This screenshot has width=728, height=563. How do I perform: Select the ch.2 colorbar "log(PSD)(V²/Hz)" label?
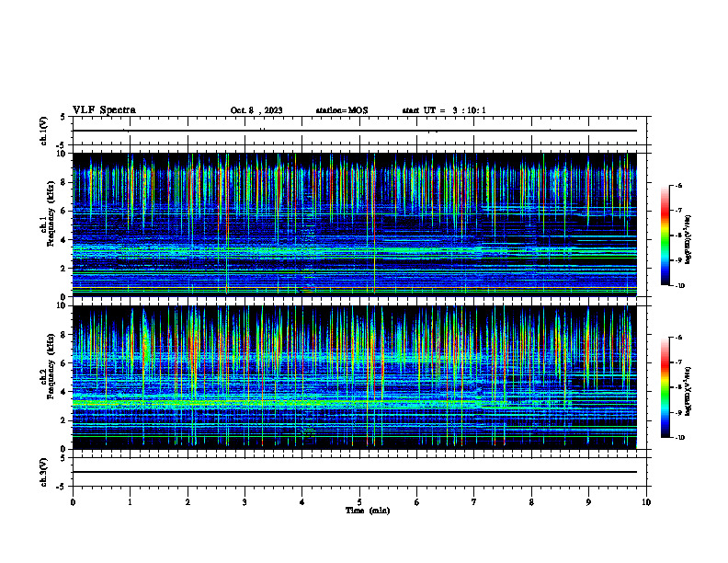click(x=688, y=391)
